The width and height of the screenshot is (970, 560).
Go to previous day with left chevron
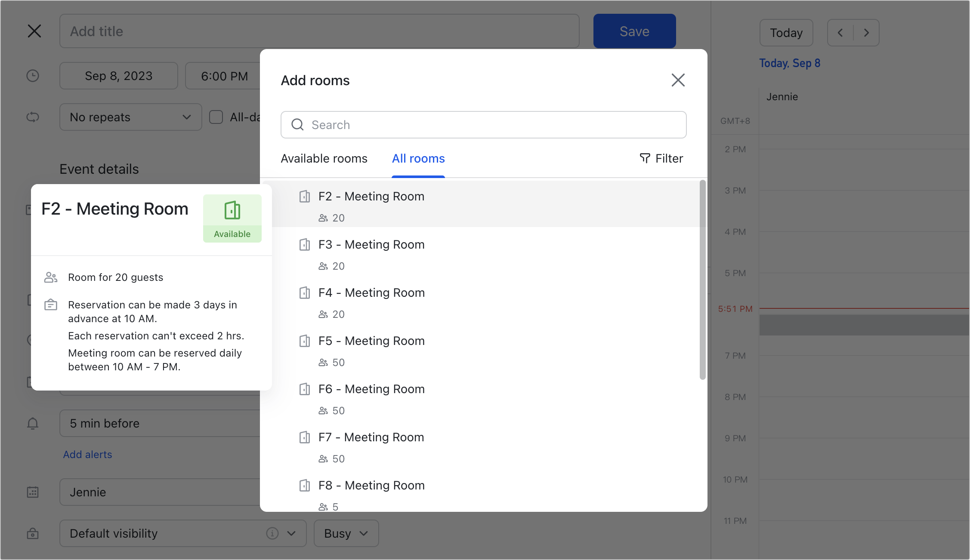[840, 33]
